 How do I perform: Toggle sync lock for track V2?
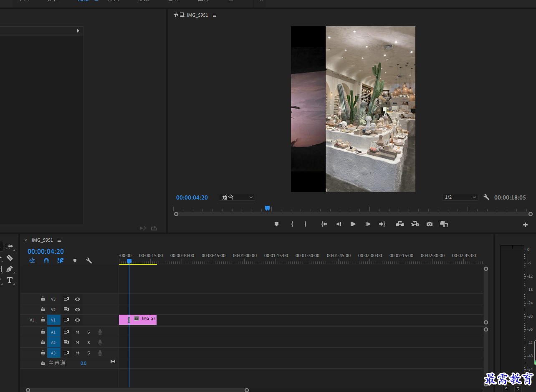pyautogui.click(x=66, y=309)
